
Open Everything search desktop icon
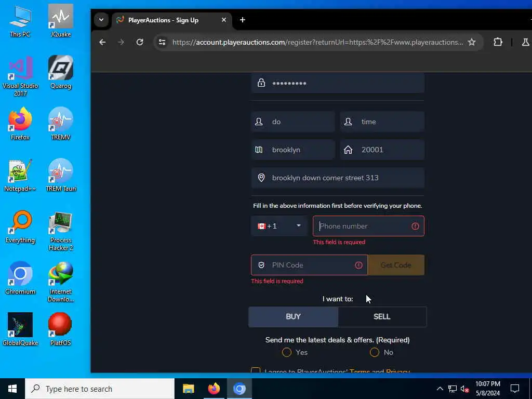pos(20,227)
